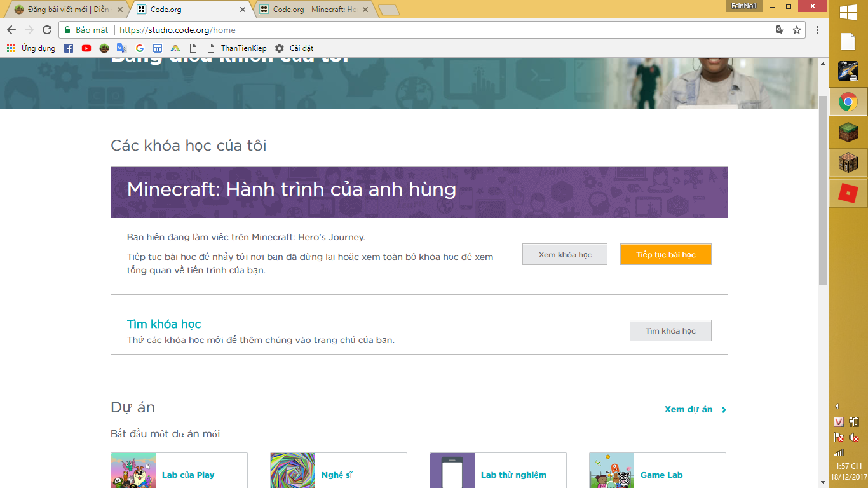
Task: Click the gray Tìm khóa học button
Action: point(670,331)
